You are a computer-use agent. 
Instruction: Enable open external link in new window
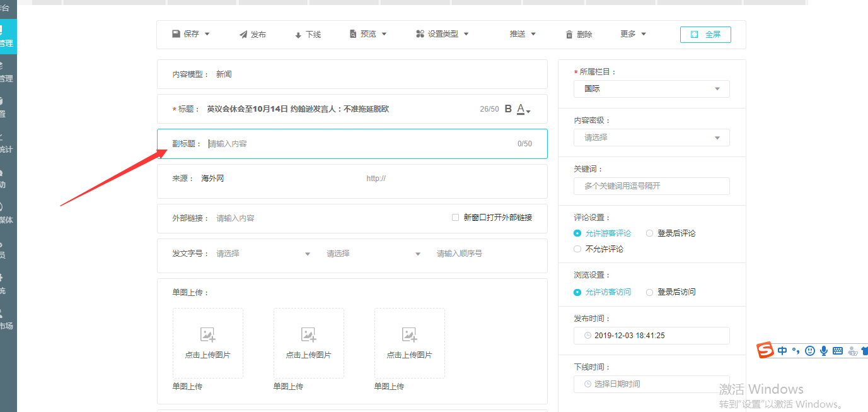(455, 218)
